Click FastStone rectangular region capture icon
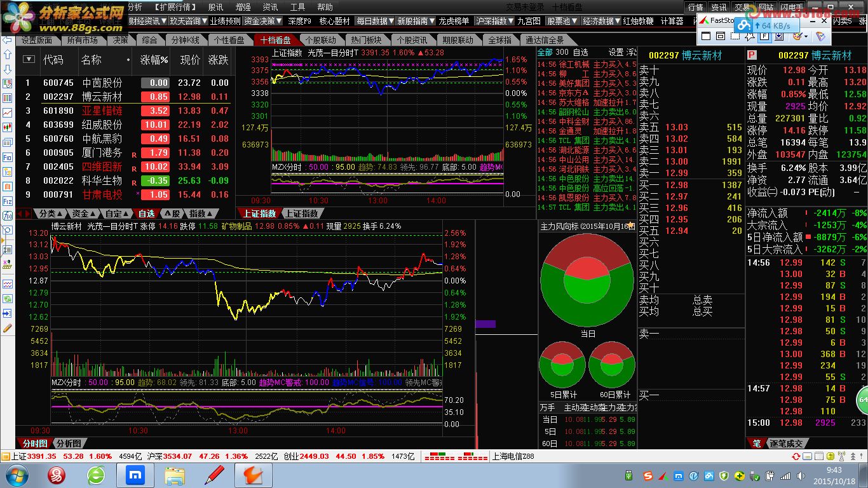This screenshot has height=488, width=868. coord(735,36)
